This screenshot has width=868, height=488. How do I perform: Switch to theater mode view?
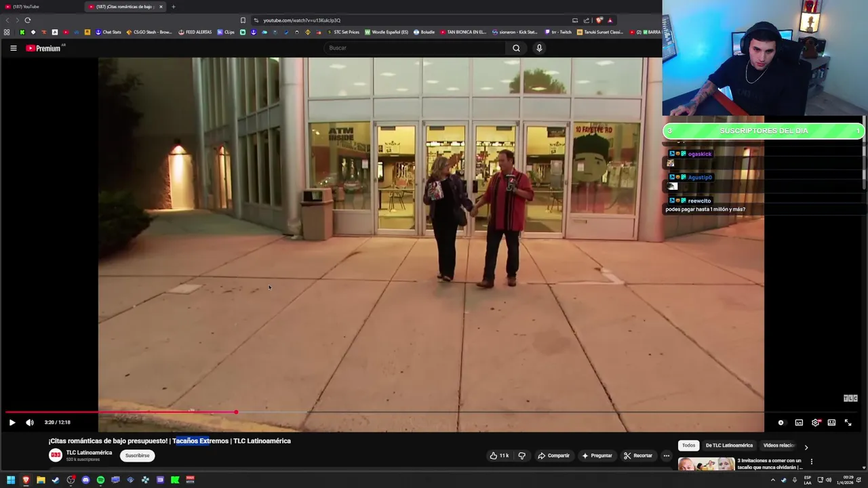click(x=831, y=422)
